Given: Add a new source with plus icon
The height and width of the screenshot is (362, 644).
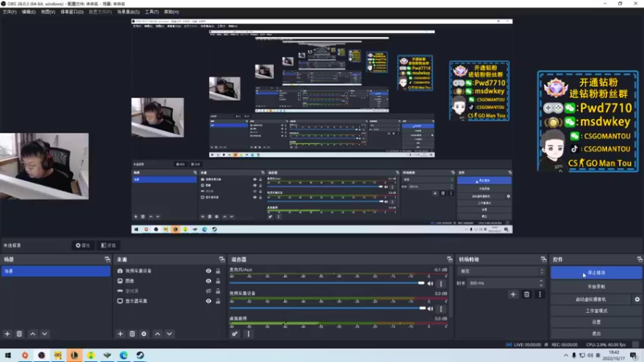Looking at the screenshot, I should click(x=120, y=334).
